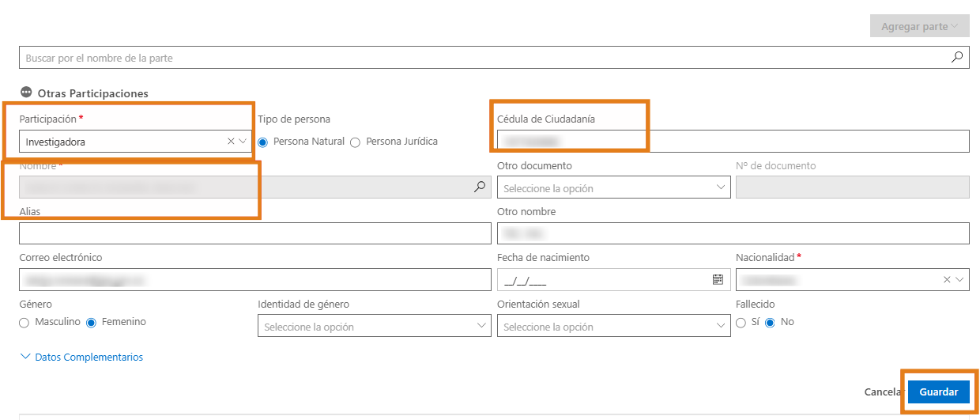The image size is (980, 420).
Task: Expand Datos Complementarios section
Action: point(81,358)
